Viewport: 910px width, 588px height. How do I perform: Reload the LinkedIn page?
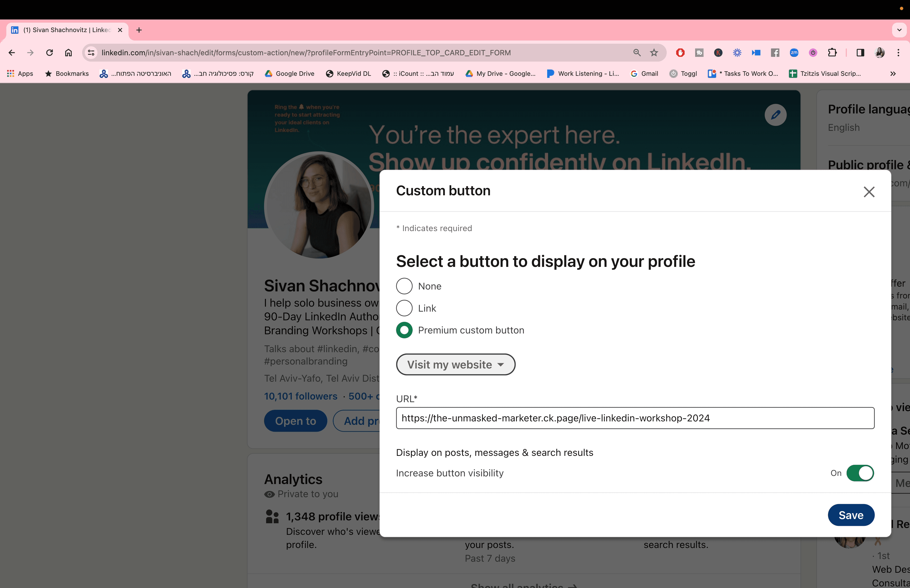tap(50, 53)
